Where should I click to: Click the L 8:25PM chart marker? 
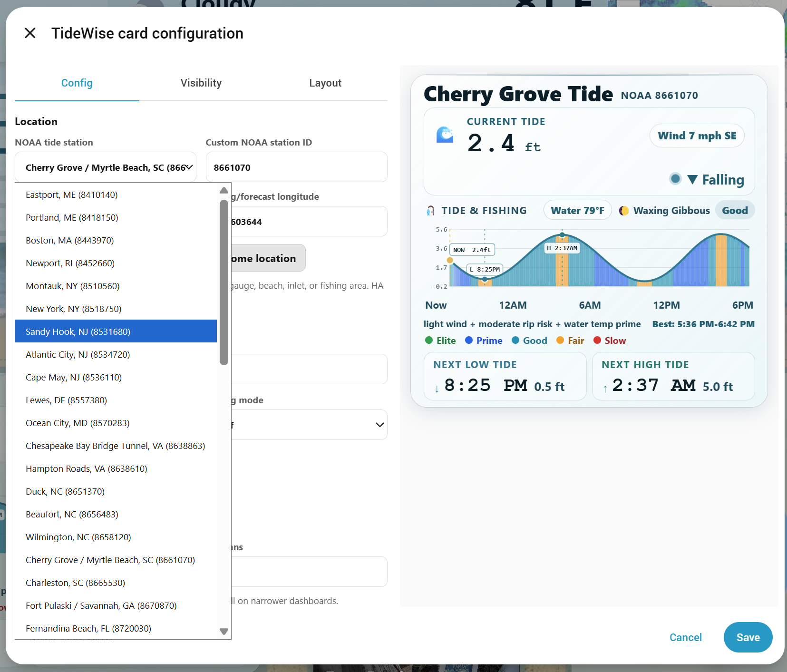[485, 269]
